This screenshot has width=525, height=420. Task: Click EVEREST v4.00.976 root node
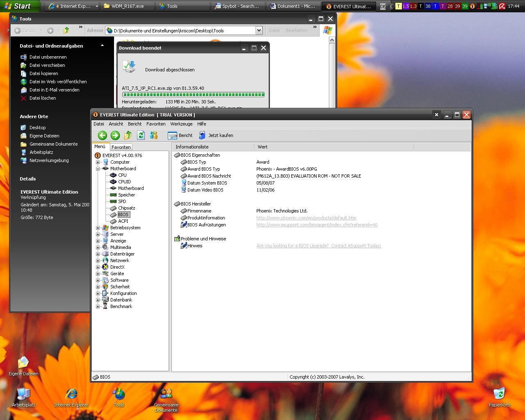coord(122,155)
